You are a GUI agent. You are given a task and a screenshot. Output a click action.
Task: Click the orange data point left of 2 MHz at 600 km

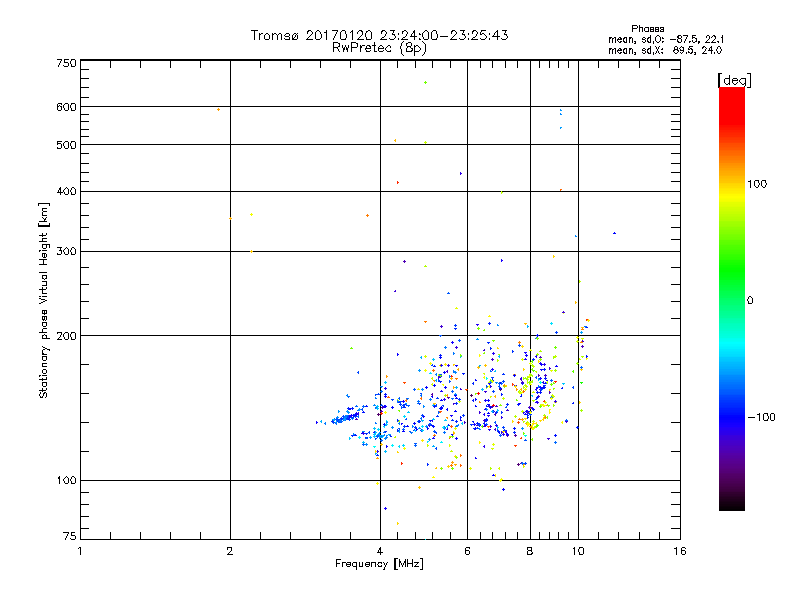pyautogui.click(x=218, y=110)
